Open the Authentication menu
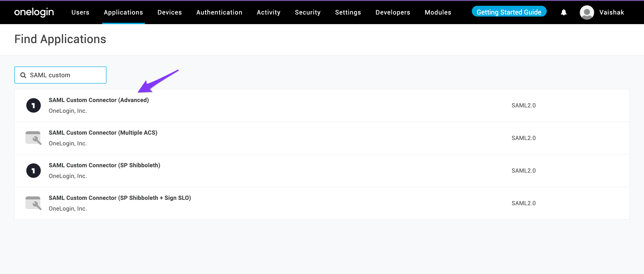644x274 pixels. [219, 12]
